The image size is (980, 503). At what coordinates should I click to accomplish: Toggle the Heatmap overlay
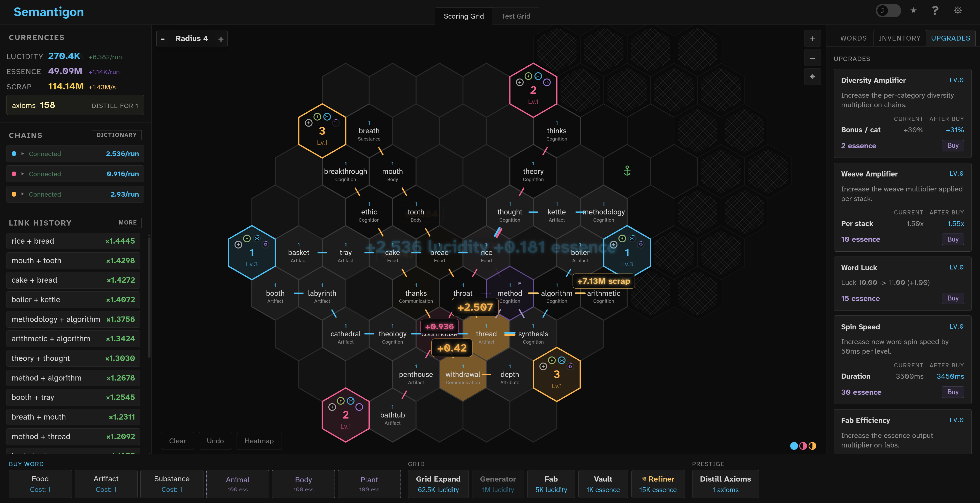point(259,441)
